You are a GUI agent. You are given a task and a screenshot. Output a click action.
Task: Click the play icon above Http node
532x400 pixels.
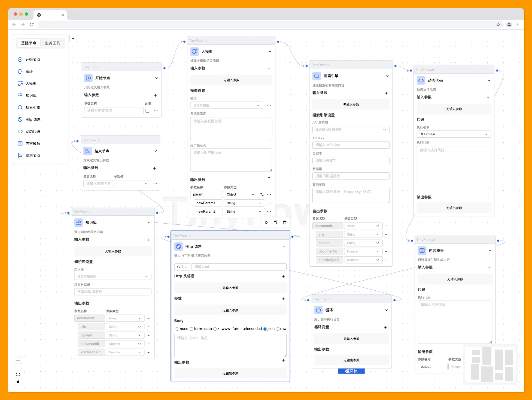[267, 222]
